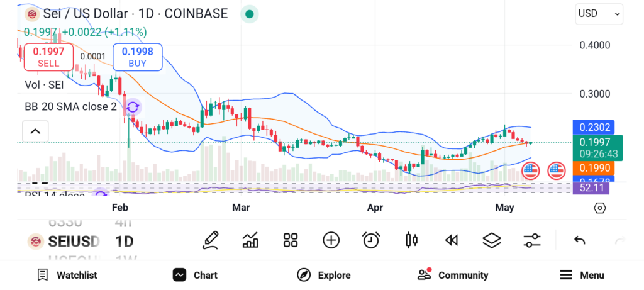The width and height of the screenshot is (644, 290).
Task: Collapse the indicator legend chevron
Action: pyautogui.click(x=35, y=131)
